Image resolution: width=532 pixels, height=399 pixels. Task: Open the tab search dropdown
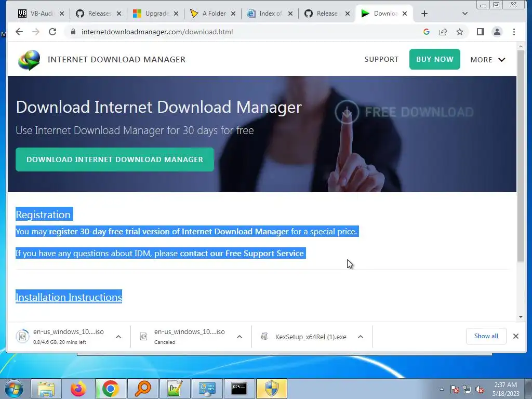click(x=465, y=14)
